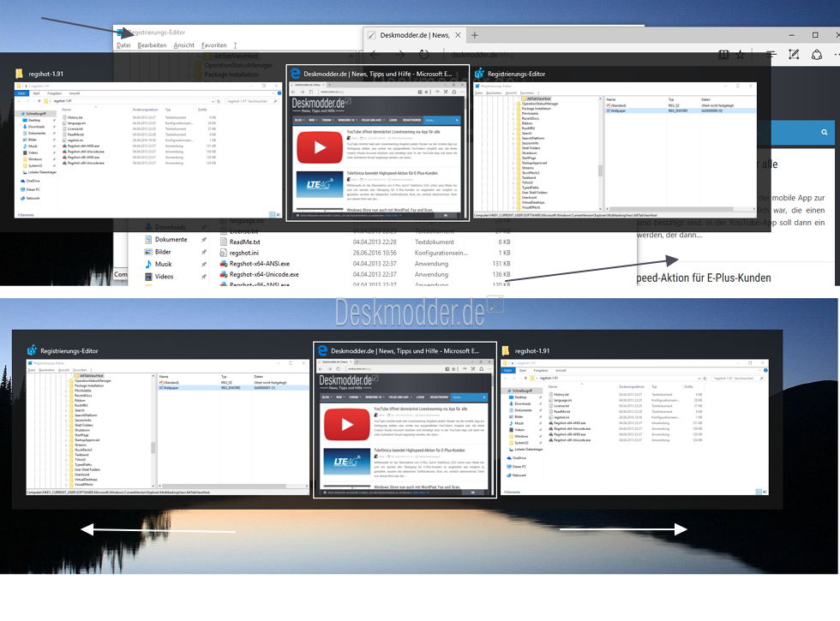This screenshot has width=840, height=621.
Task: Select the Regshot-x64-Unicode.exe file name
Action: [x=264, y=274]
